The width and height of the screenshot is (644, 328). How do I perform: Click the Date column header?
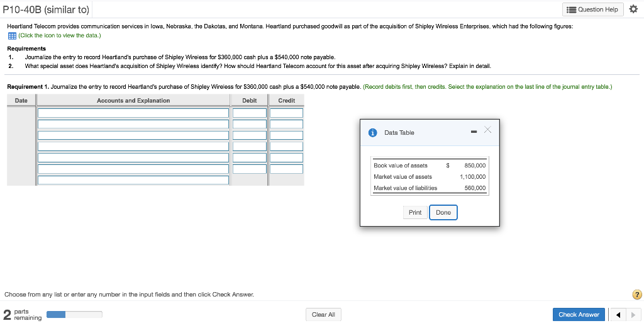pyautogui.click(x=21, y=100)
